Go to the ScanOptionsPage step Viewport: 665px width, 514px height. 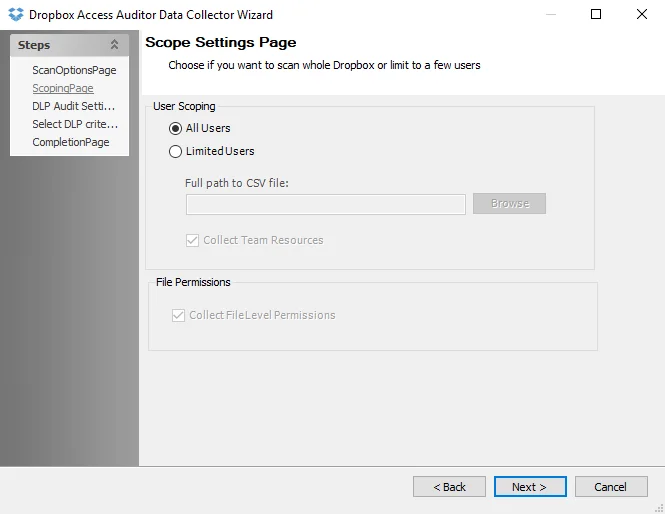coord(74,70)
